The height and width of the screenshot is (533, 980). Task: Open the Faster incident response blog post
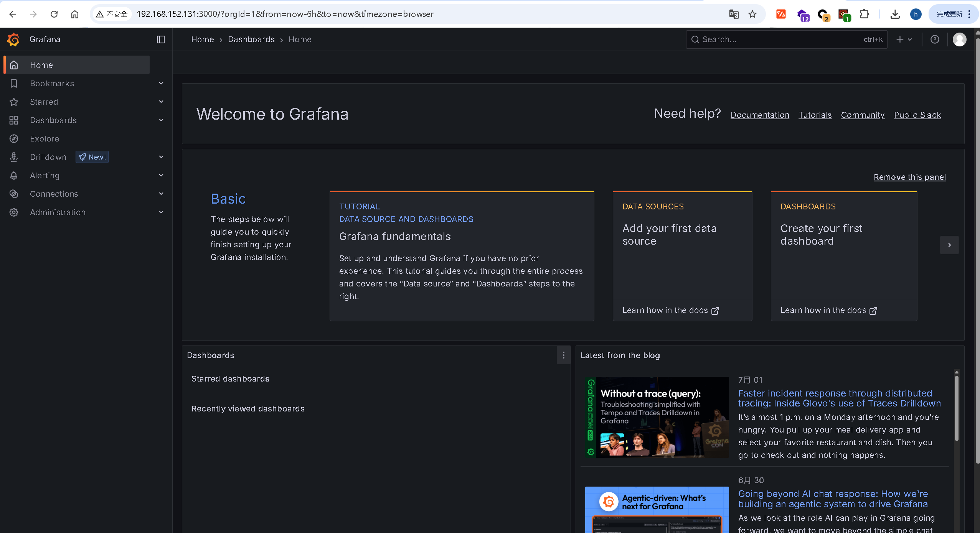tap(839, 398)
